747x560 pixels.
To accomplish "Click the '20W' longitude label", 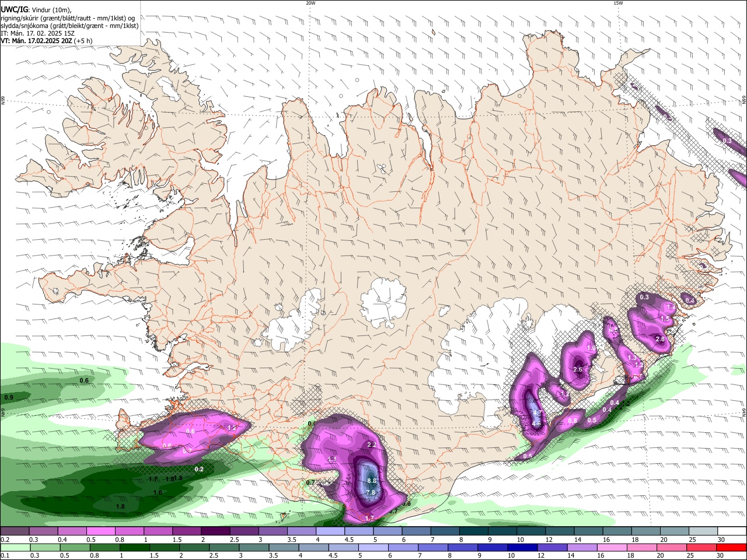I will pyautogui.click(x=310, y=3).
